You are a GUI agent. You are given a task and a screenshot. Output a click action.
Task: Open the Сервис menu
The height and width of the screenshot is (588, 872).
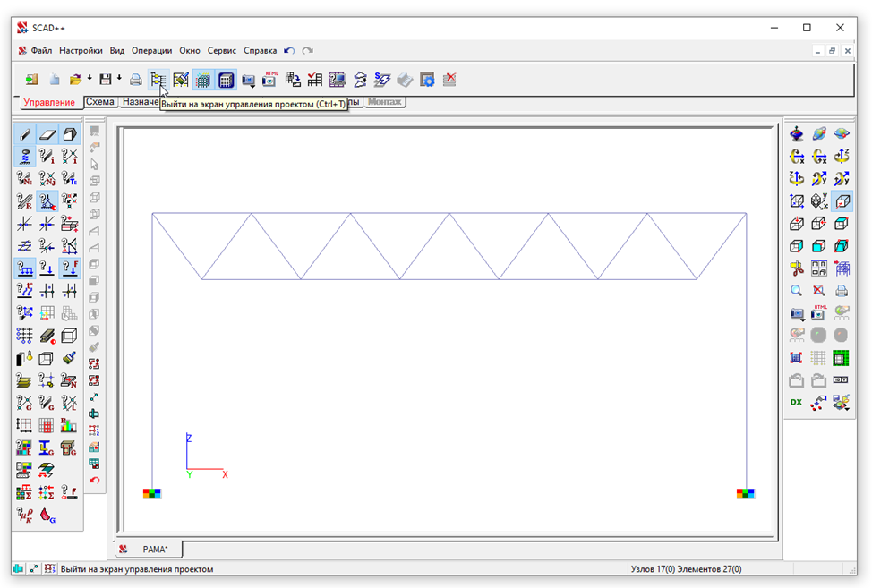222,51
